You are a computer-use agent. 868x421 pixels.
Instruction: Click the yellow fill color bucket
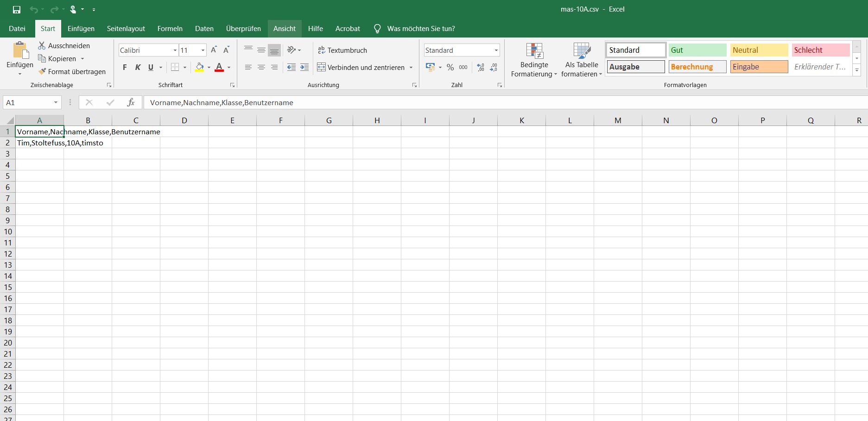pyautogui.click(x=199, y=68)
